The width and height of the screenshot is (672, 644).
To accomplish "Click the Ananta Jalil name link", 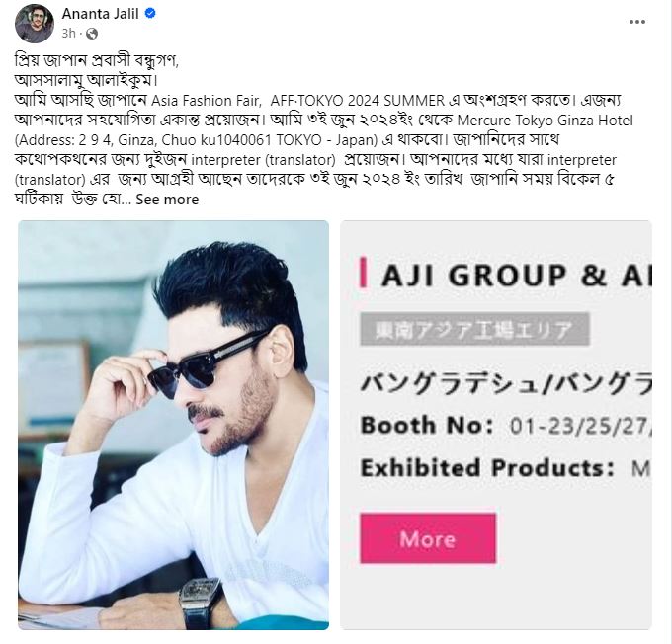I will 100,13.
